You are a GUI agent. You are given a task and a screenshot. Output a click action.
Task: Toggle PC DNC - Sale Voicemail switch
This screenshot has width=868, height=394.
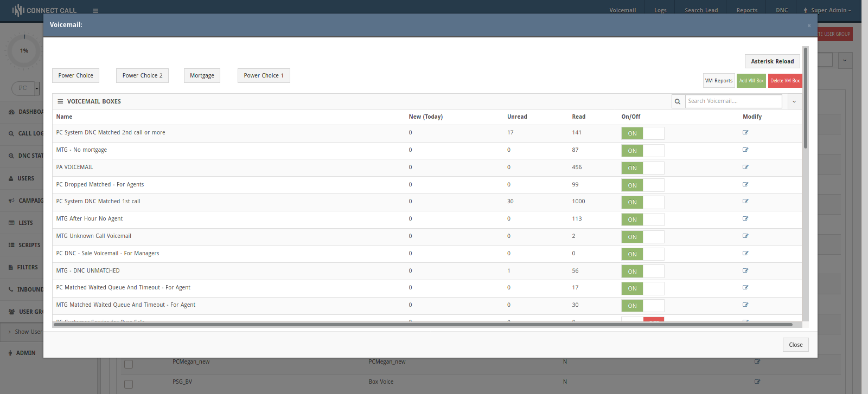[643, 254]
